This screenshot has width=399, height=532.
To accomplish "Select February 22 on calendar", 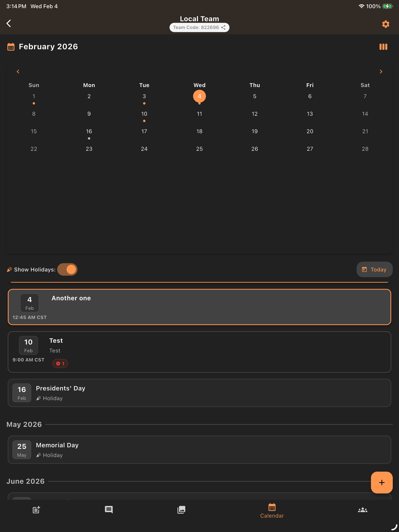I will point(34,149).
